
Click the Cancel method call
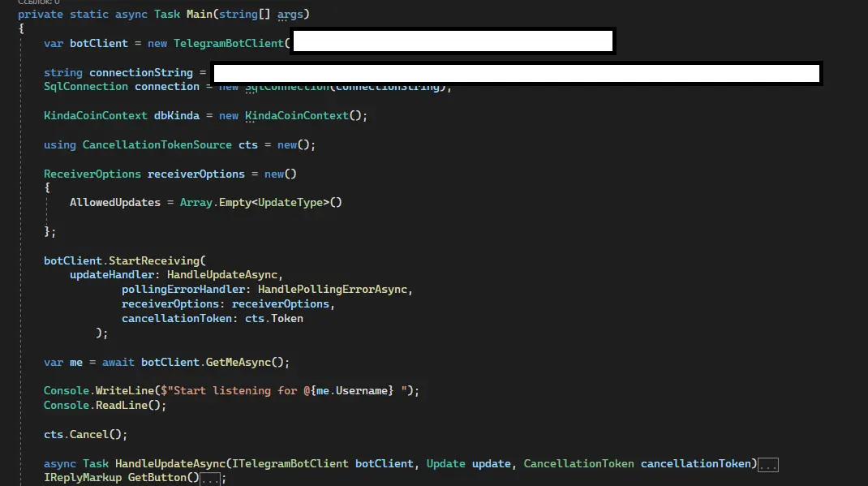89,434
